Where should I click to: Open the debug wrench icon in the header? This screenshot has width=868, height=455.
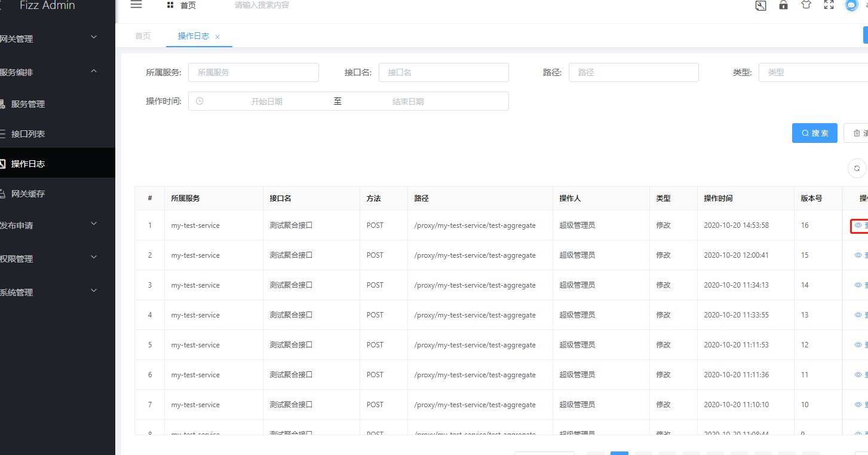760,5
